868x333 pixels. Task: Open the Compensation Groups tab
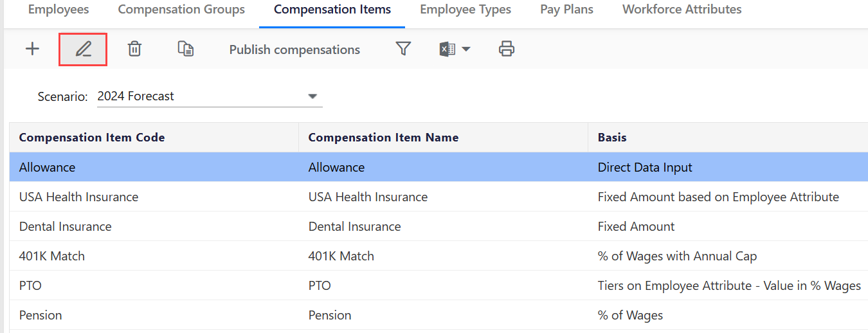pyautogui.click(x=181, y=10)
